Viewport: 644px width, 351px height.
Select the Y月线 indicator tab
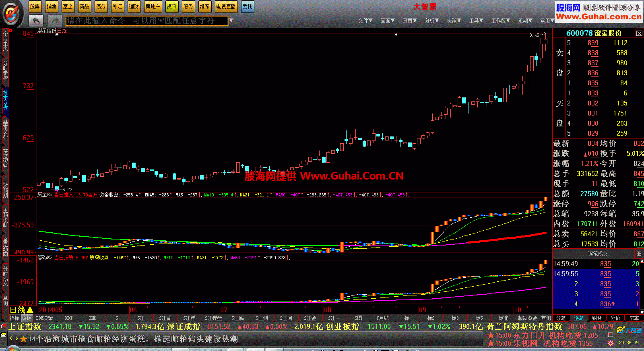[x=382, y=318]
